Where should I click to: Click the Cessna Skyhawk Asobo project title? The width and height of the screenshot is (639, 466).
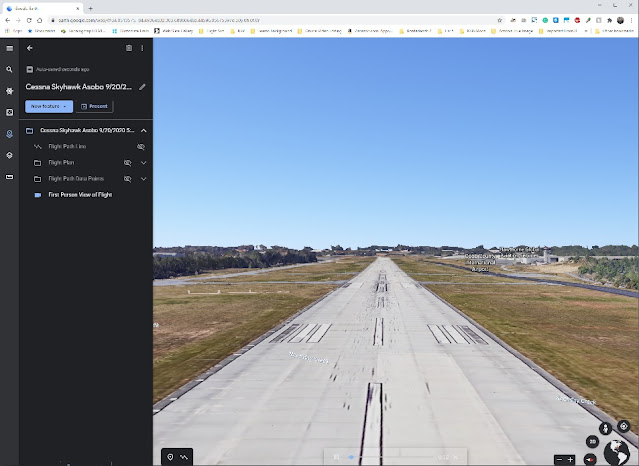coord(79,87)
